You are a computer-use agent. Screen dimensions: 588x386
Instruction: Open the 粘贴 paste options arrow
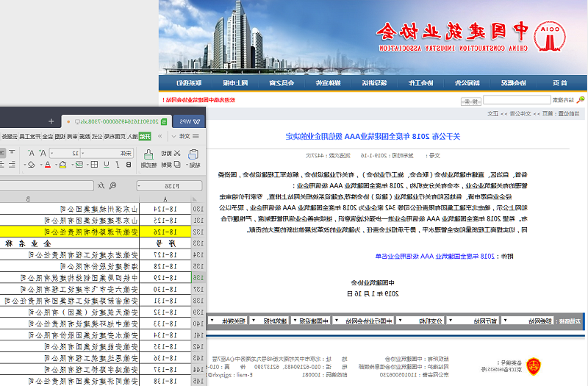coord(187,165)
